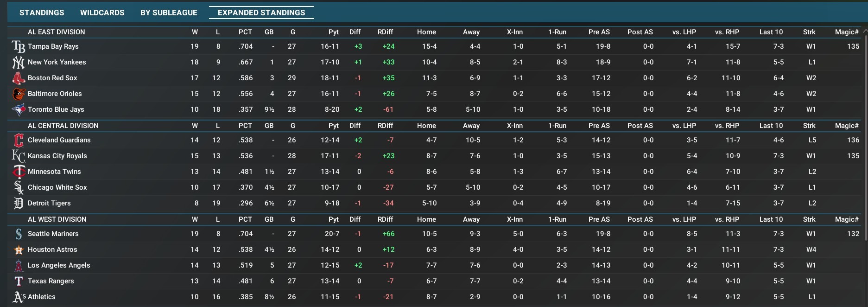
Task: Click the Toronto Blue Jays logo icon
Action: tap(19, 109)
